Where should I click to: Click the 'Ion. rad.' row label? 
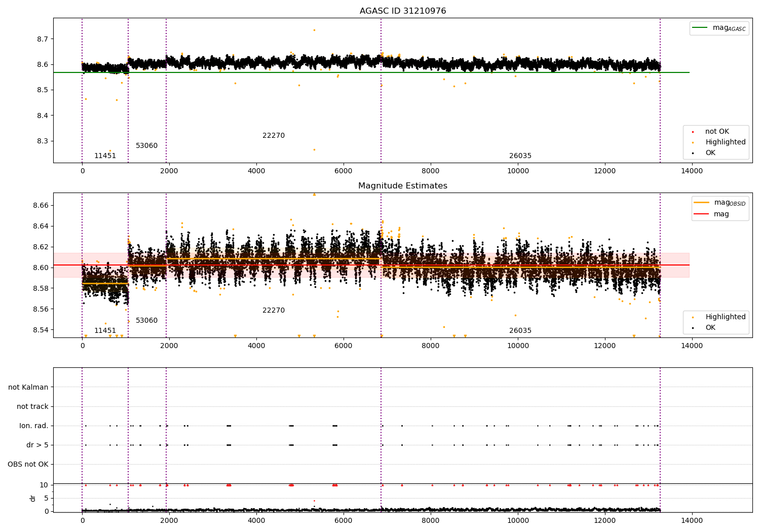click(34, 426)
